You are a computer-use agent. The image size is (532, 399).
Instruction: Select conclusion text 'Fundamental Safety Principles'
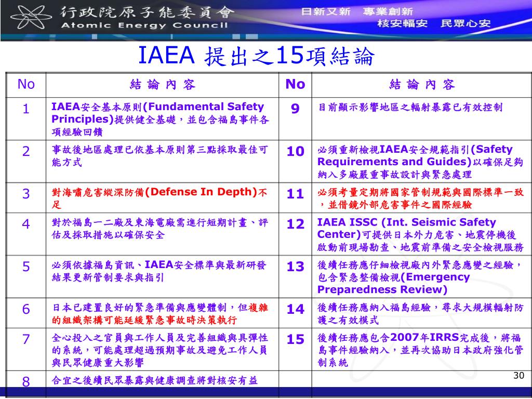click(x=158, y=113)
